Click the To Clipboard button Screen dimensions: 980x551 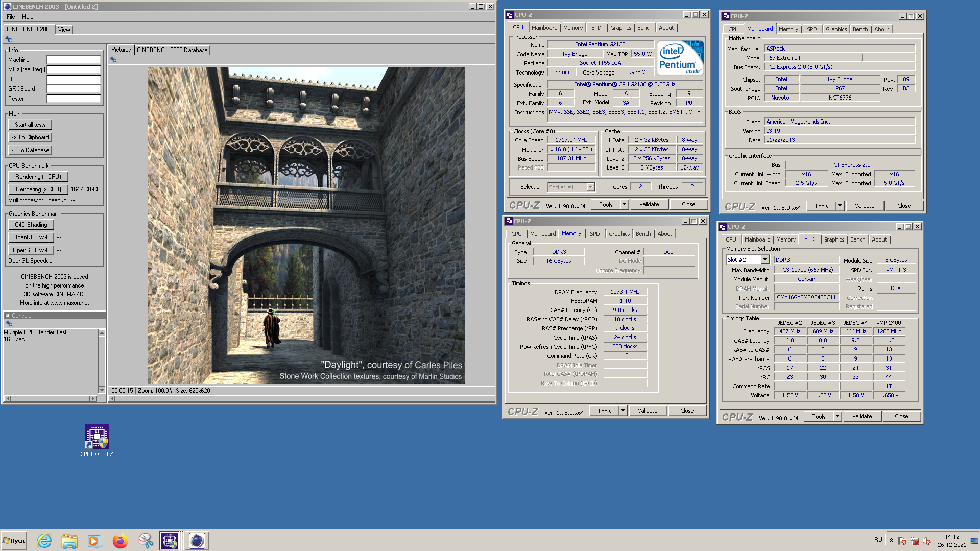(30, 137)
